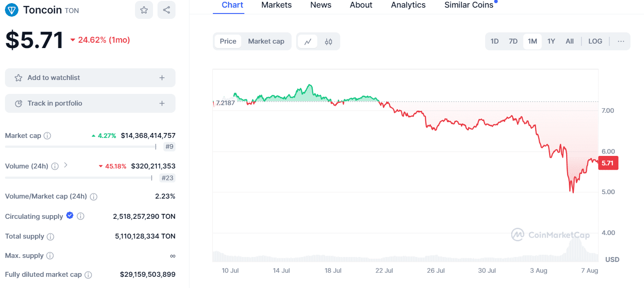
Task: Open sharing options via the share icon
Action: pyautogui.click(x=167, y=10)
